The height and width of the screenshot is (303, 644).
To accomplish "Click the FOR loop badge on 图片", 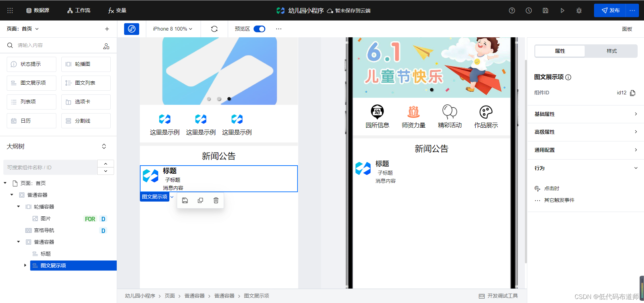I will (x=90, y=219).
